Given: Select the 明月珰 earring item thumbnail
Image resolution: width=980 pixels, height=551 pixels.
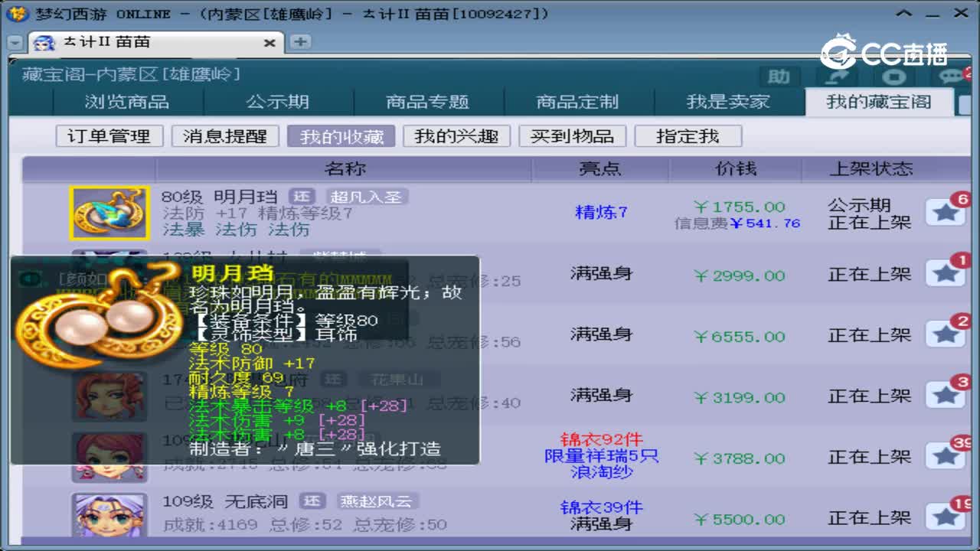Looking at the screenshot, I should tap(109, 213).
